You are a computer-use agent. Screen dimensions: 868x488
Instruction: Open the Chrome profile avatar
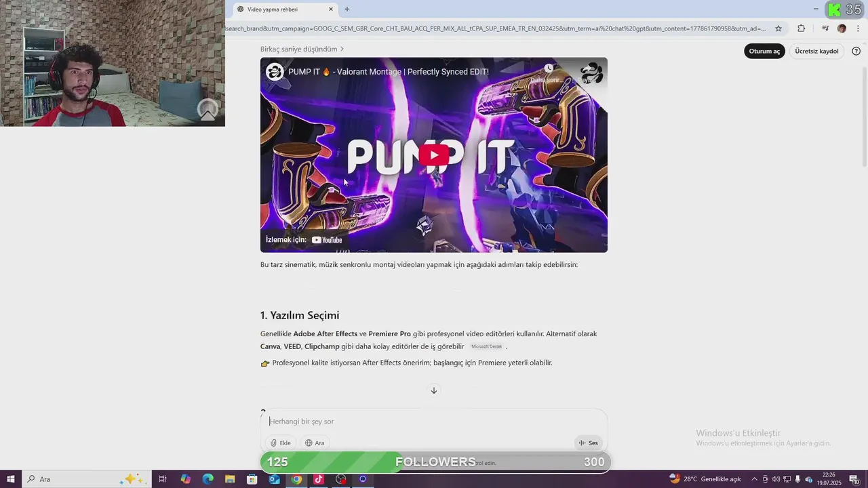842,28
